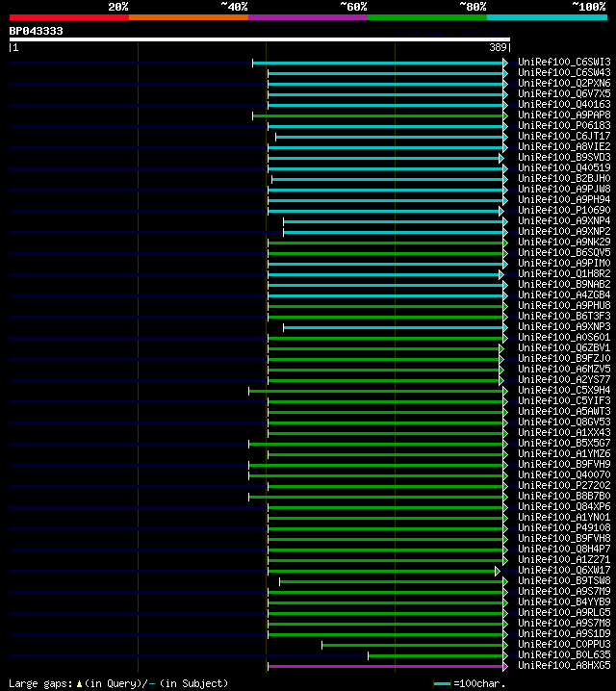Click the UniRef100_A9NK29 label
This screenshot has width=616, height=691.
tap(564, 242)
